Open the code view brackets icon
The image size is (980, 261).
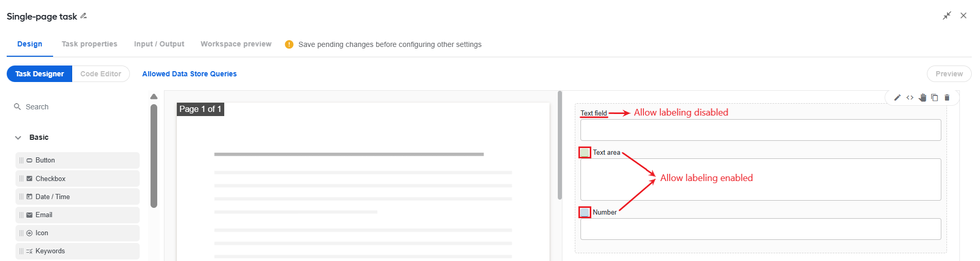coord(910,97)
